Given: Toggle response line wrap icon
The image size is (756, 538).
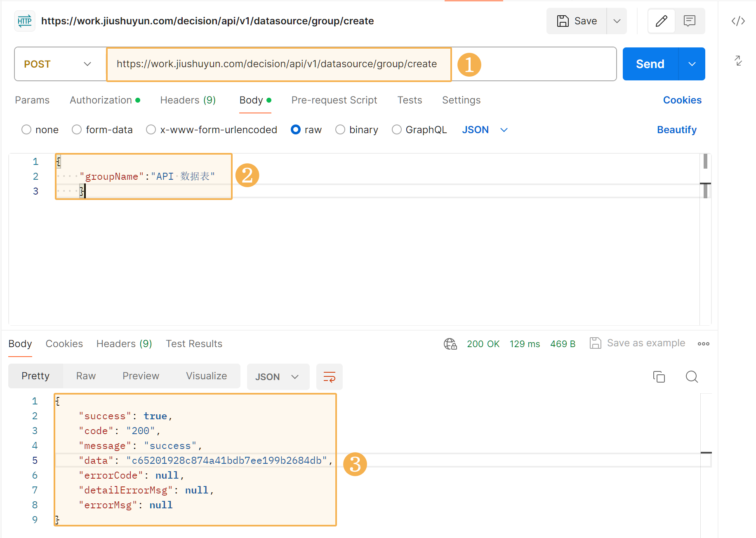Looking at the screenshot, I should (x=329, y=377).
